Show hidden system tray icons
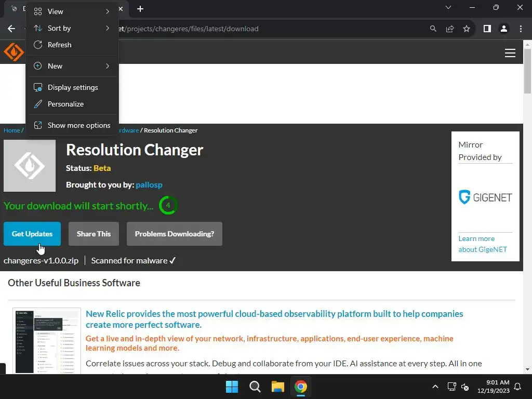The width and height of the screenshot is (532, 399). click(x=435, y=387)
